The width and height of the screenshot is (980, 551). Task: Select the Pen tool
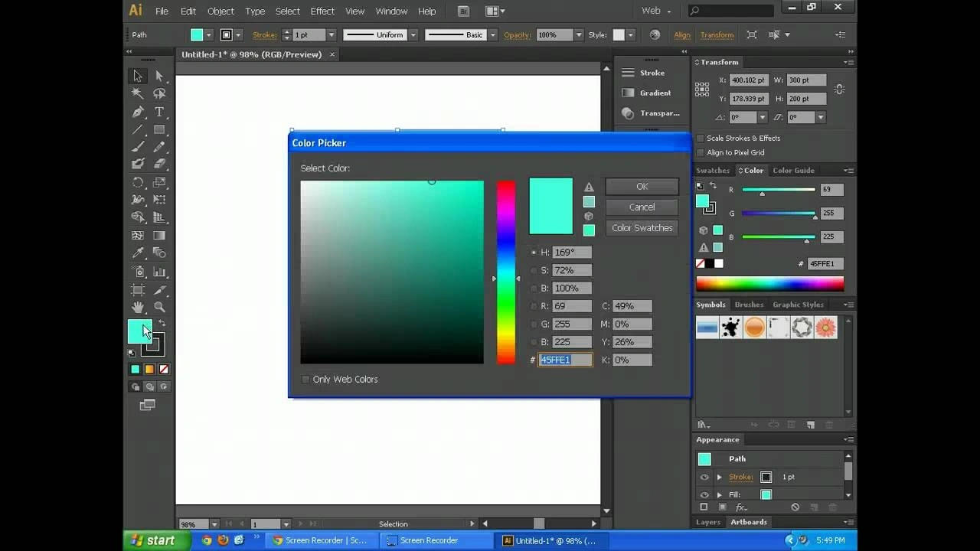137,112
